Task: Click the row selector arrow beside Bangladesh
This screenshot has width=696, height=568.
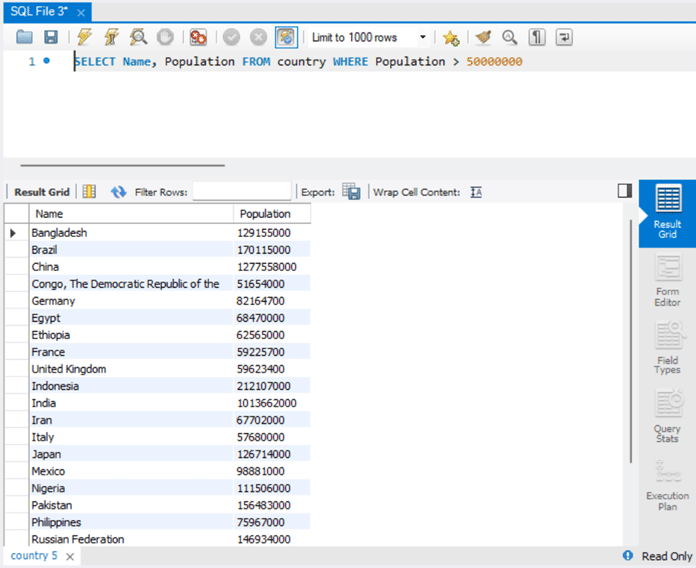Action: tap(13, 233)
